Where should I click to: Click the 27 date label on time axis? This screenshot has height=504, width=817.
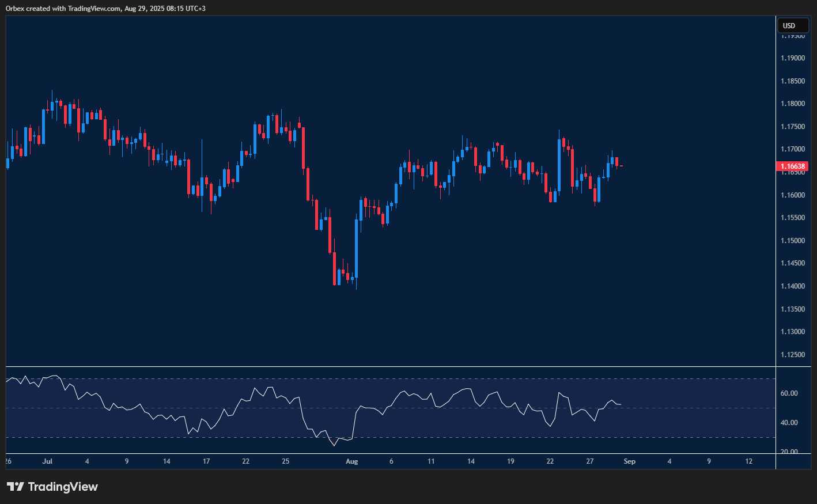coord(589,461)
